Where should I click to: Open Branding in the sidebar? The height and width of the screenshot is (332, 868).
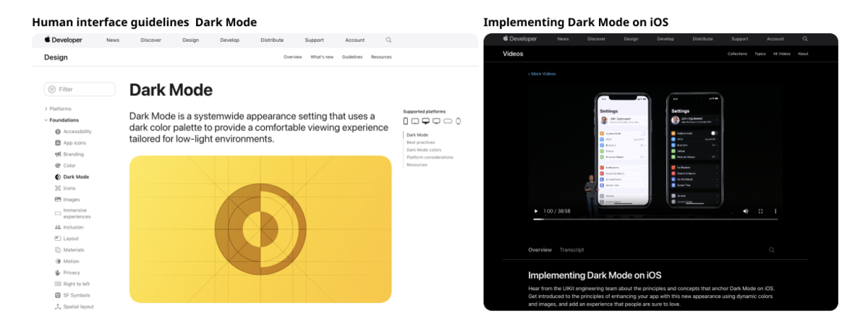(69, 154)
